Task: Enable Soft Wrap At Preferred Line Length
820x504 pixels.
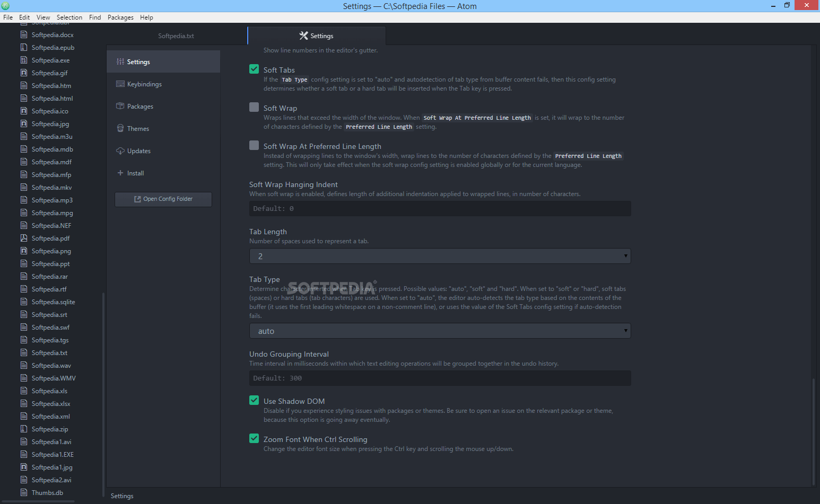Action: [x=254, y=145]
